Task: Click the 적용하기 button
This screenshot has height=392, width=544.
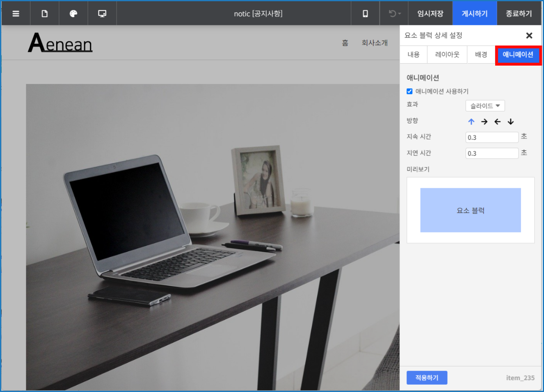Action: pos(427,378)
